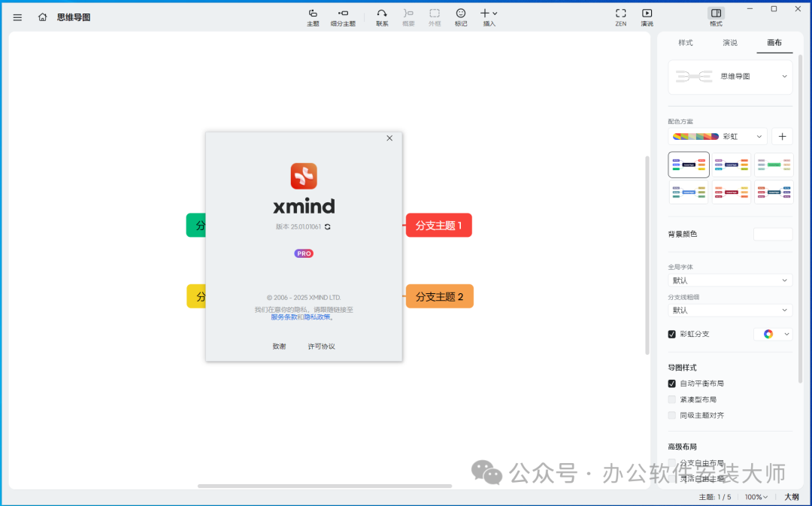The height and width of the screenshot is (506, 812).
Task: Open the 分支线粗细 默认 dropdown
Action: [730, 311]
